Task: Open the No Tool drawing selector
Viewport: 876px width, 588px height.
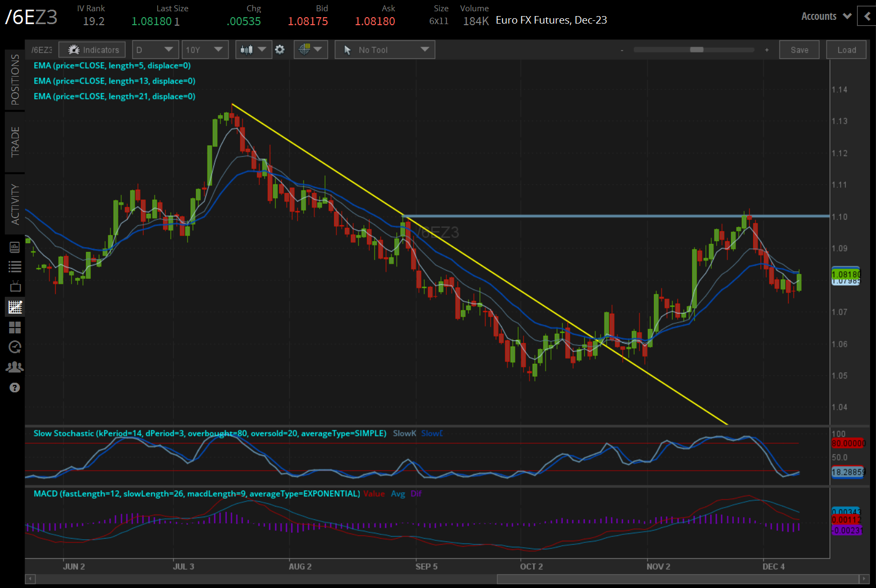Action: click(385, 50)
